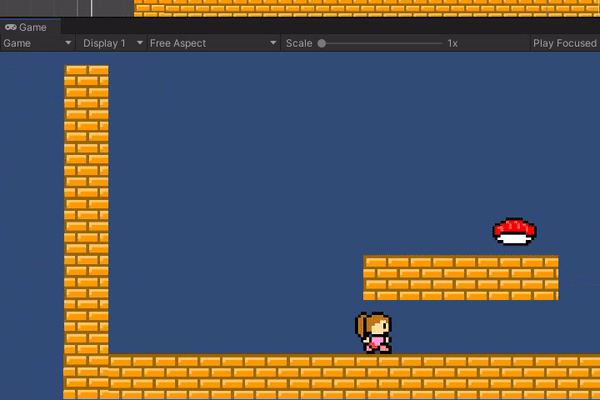Image resolution: width=600 pixels, height=400 pixels.
Task: Click the dropdown arrow beside Game
Action: (68, 44)
